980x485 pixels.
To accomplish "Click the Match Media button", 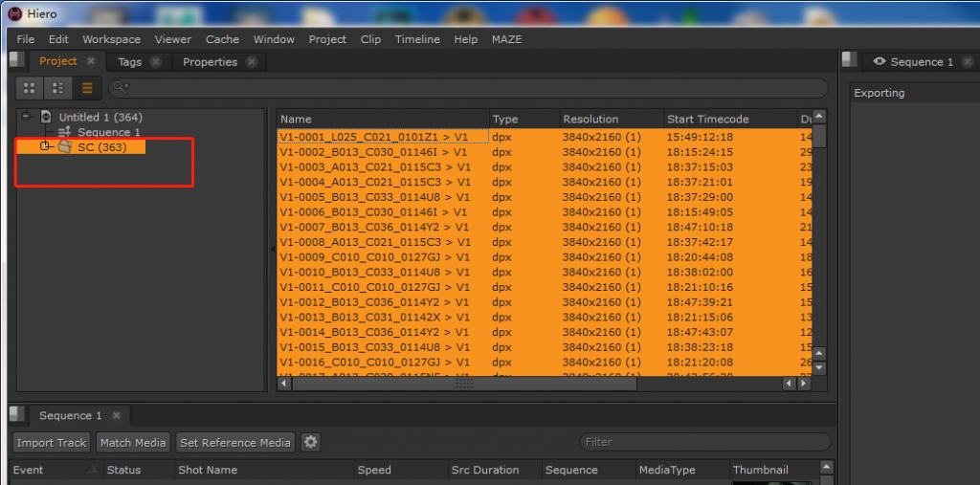I will coord(133,443).
